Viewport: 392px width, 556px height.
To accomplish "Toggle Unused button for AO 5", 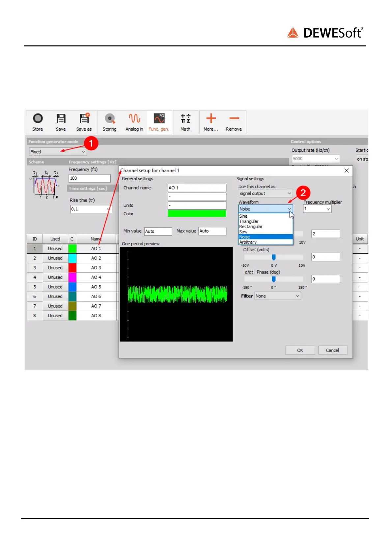I will coord(55,287).
